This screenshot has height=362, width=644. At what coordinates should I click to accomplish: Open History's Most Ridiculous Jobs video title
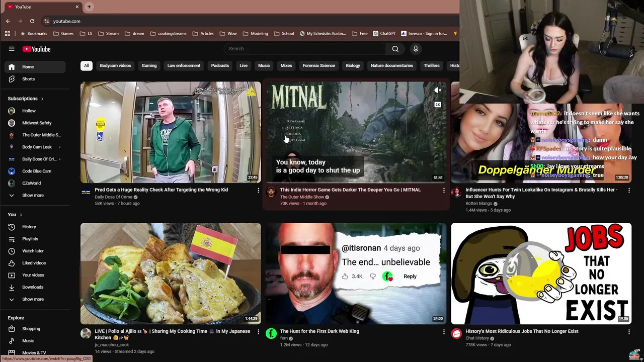[x=522, y=331]
